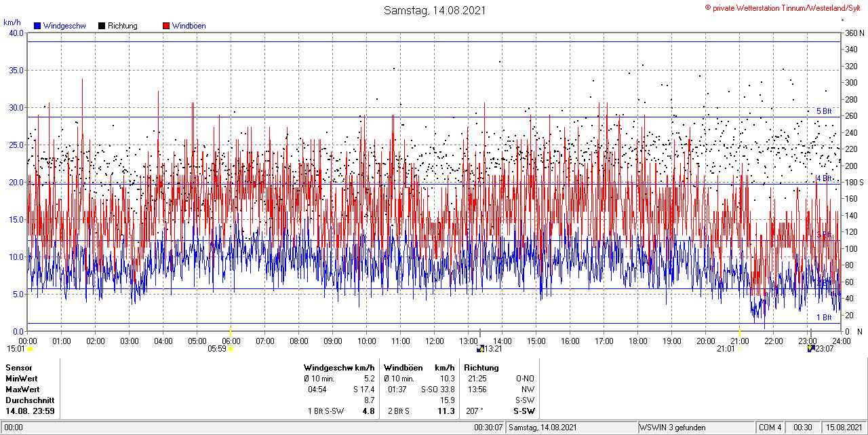
Task: Select the Windgeschw legend label
Action: (64, 26)
